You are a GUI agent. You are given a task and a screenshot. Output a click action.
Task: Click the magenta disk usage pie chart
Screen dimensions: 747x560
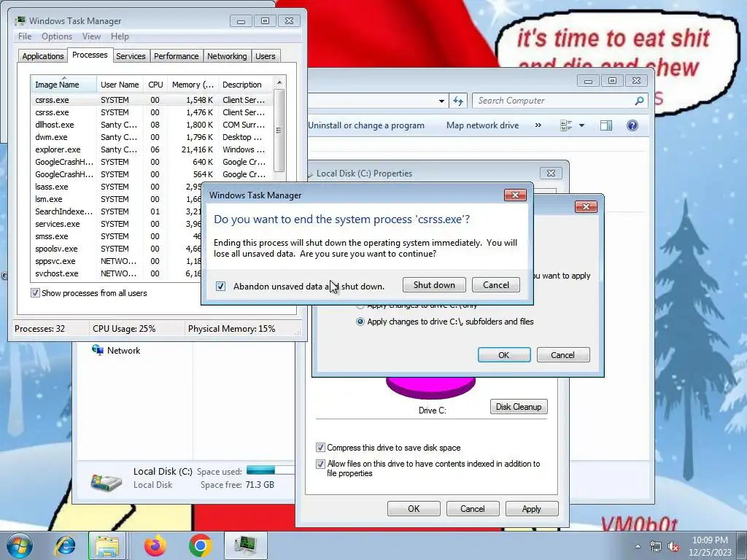[430, 388]
